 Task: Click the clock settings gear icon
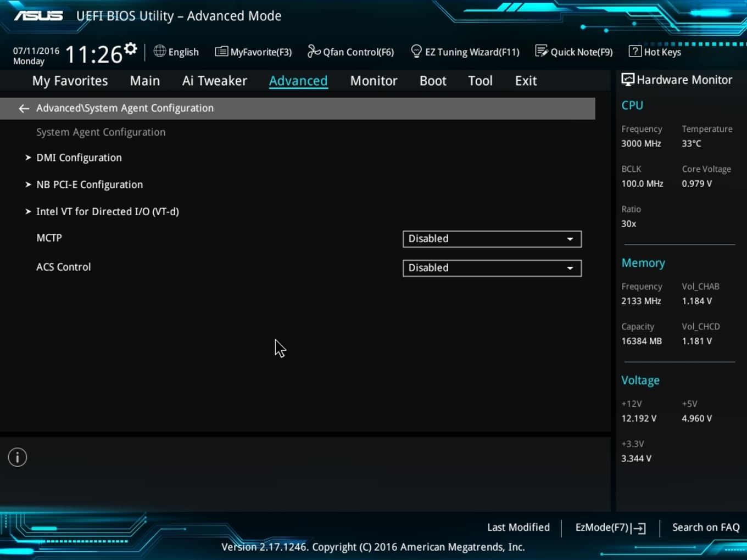point(130,49)
